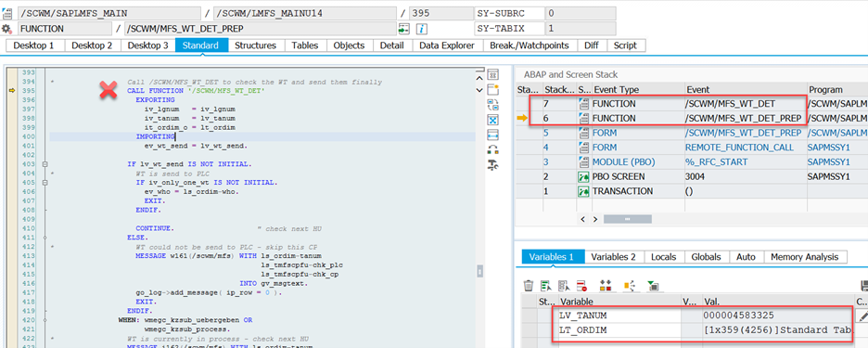This screenshot has height=348, width=868.
Task: Click the SY-TABIX field
Action: point(581,29)
